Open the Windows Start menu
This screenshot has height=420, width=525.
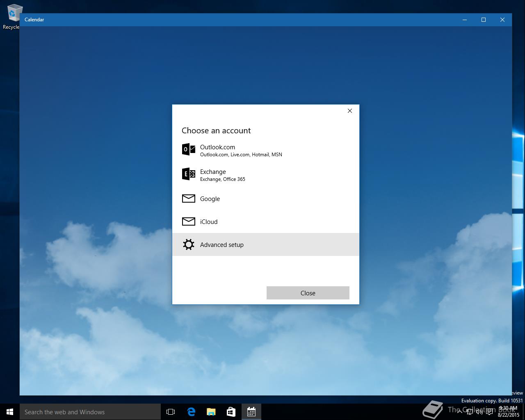tap(10, 412)
